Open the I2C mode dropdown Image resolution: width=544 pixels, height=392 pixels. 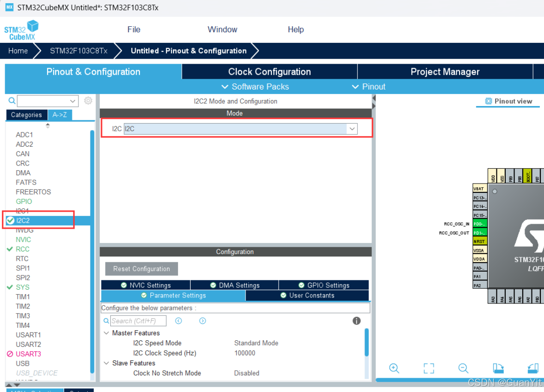click(352, 129)
